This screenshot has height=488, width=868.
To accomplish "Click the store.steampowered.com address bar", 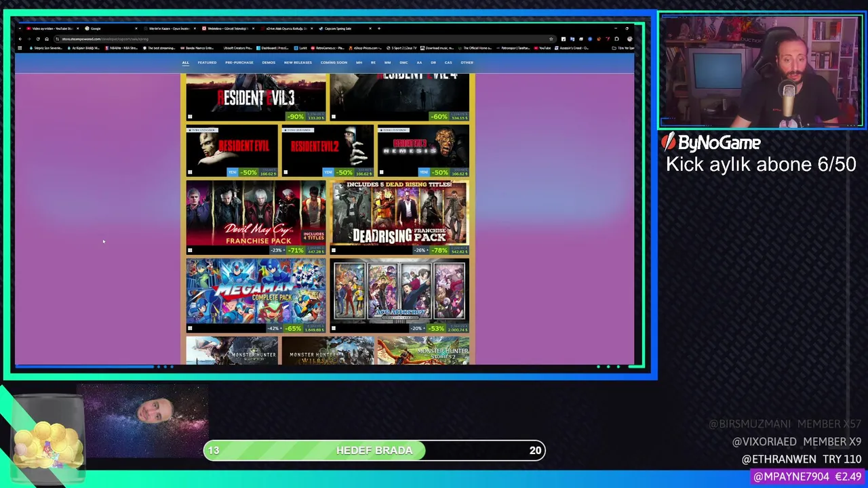I will point(305,39).
